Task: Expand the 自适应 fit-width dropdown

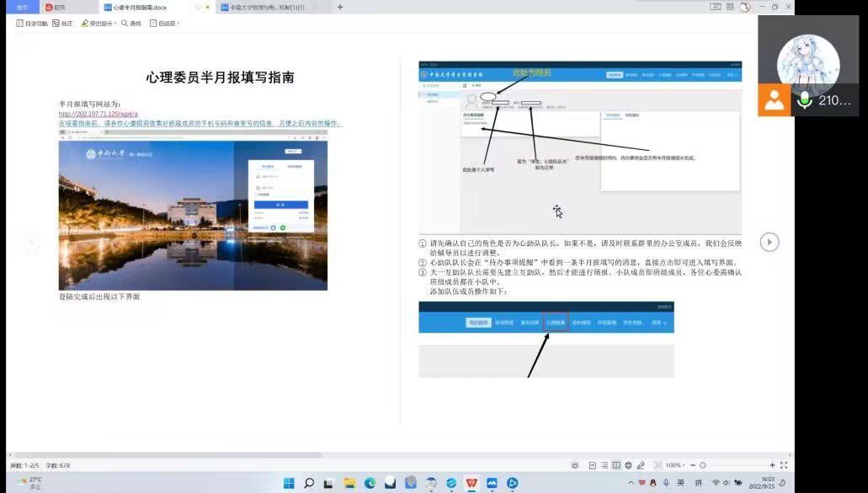Action: coord(165,24)
